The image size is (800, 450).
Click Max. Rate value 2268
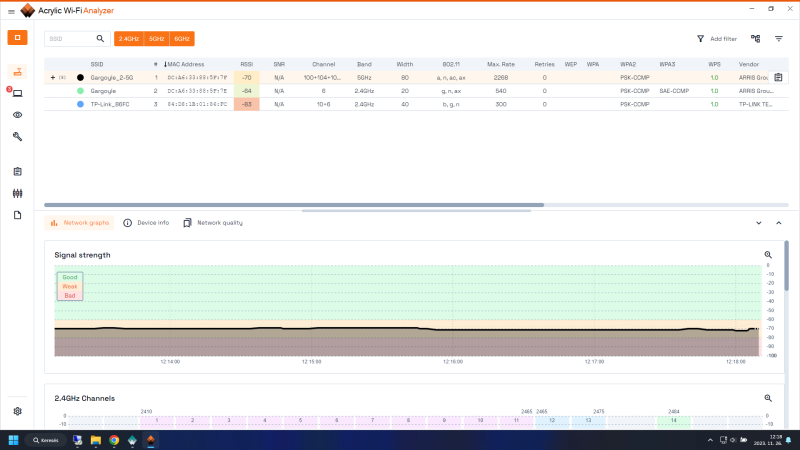[501, 78]
